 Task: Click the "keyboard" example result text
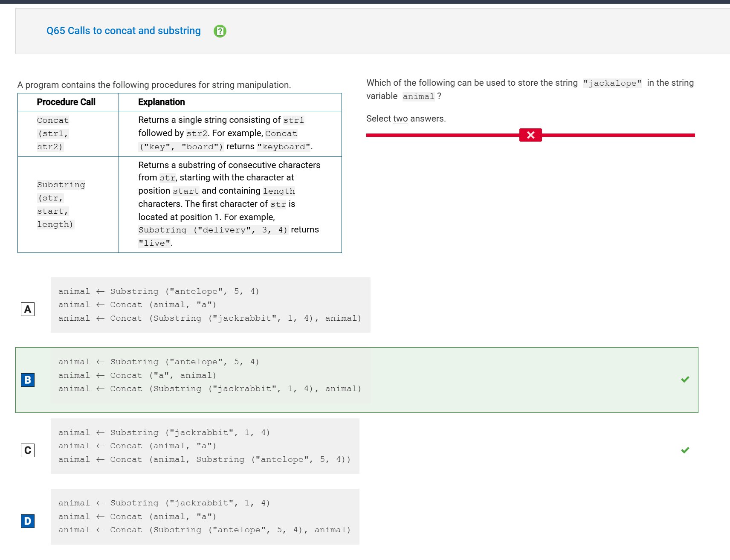[284, 147]
